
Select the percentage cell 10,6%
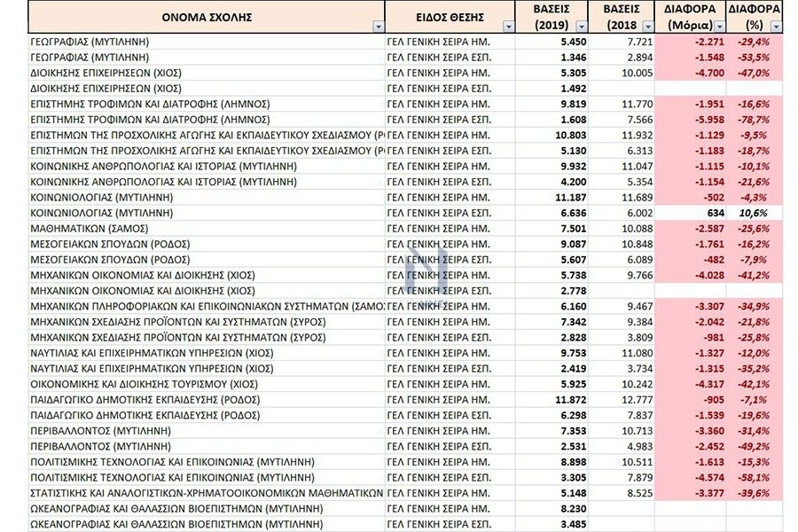tap(755, 214)
